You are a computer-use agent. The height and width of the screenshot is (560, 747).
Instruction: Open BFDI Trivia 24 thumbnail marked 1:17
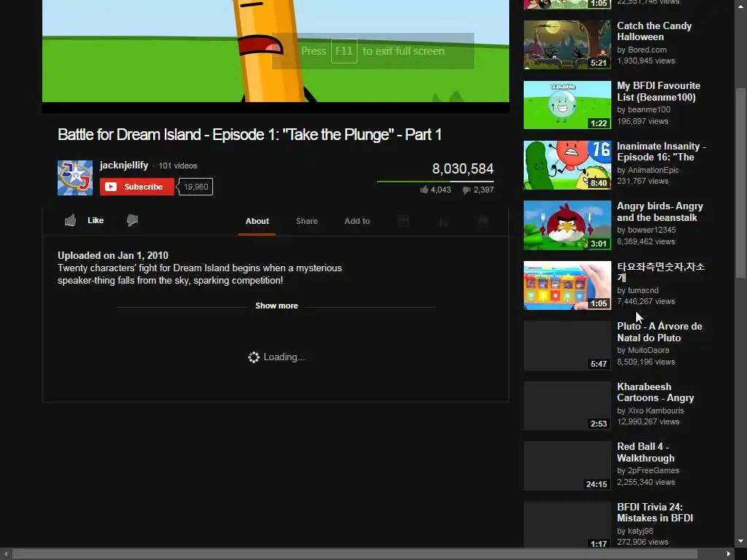click(x=568, y=525)
